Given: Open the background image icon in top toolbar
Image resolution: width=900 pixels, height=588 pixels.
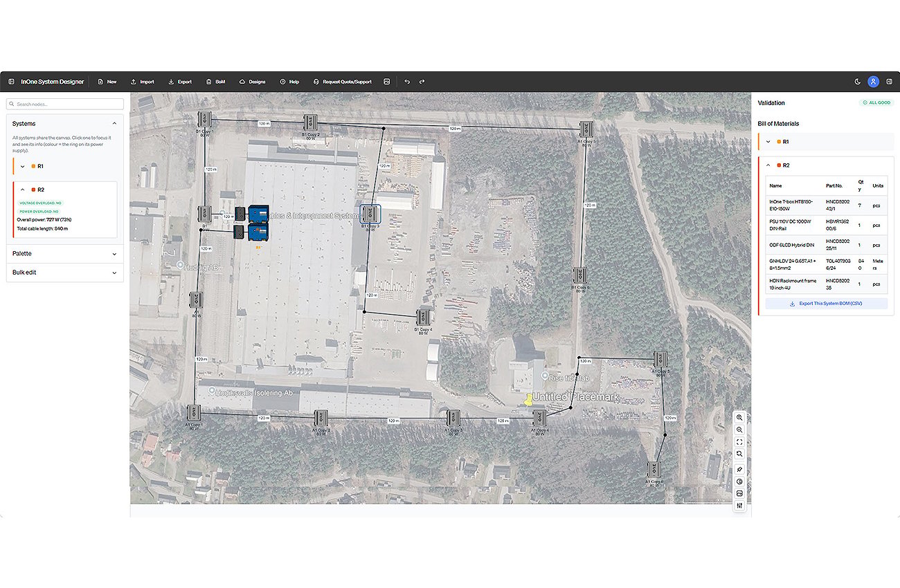Looking at the screenshot, I should coord(387,82).
